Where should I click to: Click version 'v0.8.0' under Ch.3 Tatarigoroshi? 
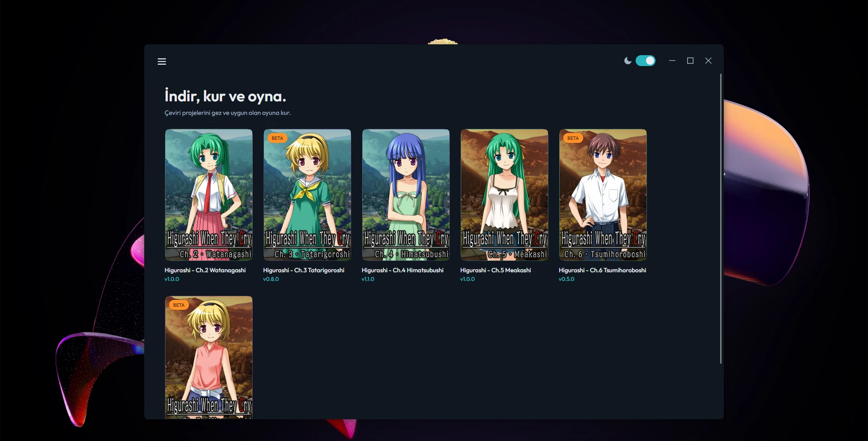[271, 279]
